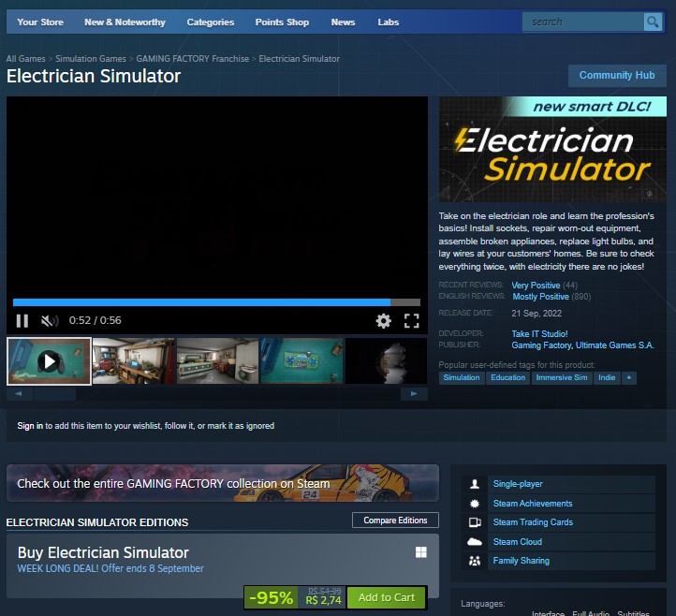Open Your Store menu
The image size is (676, 616).
pos(40,22)
